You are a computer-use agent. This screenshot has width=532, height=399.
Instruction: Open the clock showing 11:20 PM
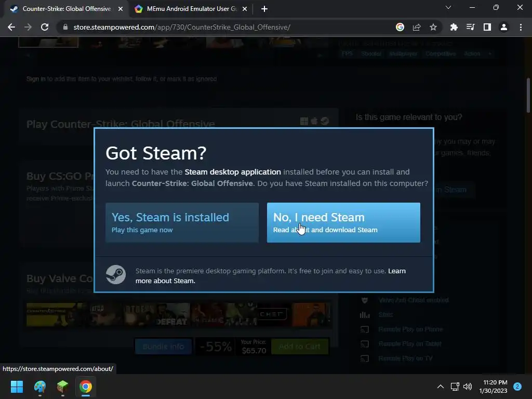pyautogui.click(x=493, y=387)
